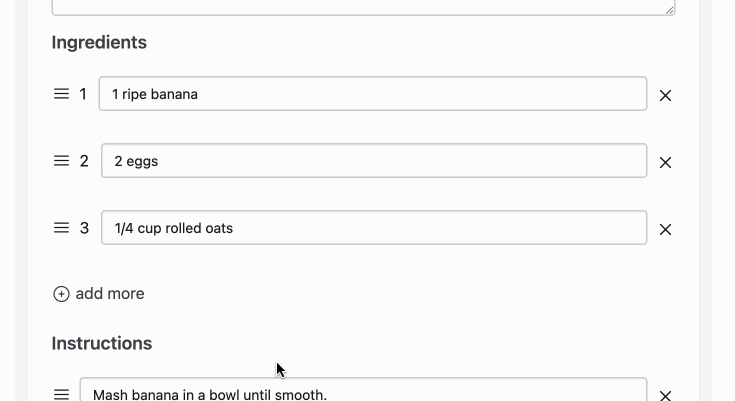Screen dimensions: 735x401
Task: Click the drag handle for rolled oats ingredient
Action: tap(61, 228)
